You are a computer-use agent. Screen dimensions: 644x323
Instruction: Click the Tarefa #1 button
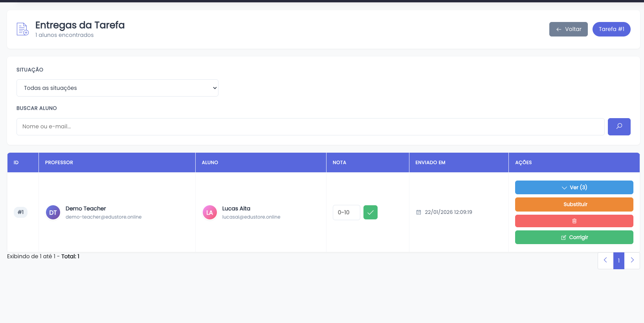(611, 29)
